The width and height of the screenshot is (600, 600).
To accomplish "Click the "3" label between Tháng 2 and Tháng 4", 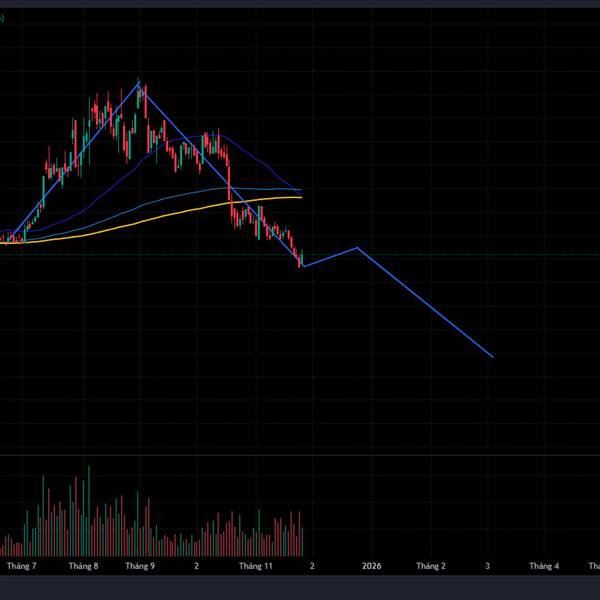I will (x=487, y=566).
